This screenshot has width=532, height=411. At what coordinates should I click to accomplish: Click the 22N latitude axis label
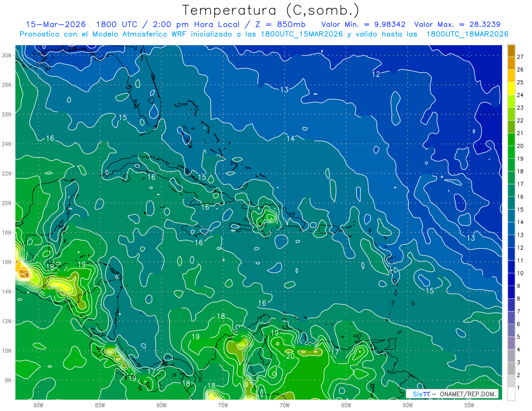[x=7, y=173]
